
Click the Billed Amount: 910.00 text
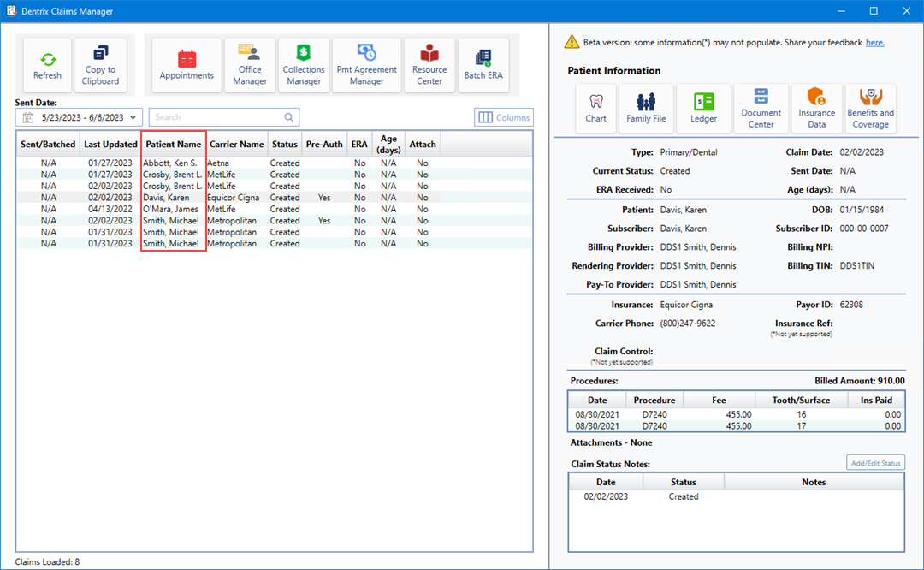tap(860, 381)
